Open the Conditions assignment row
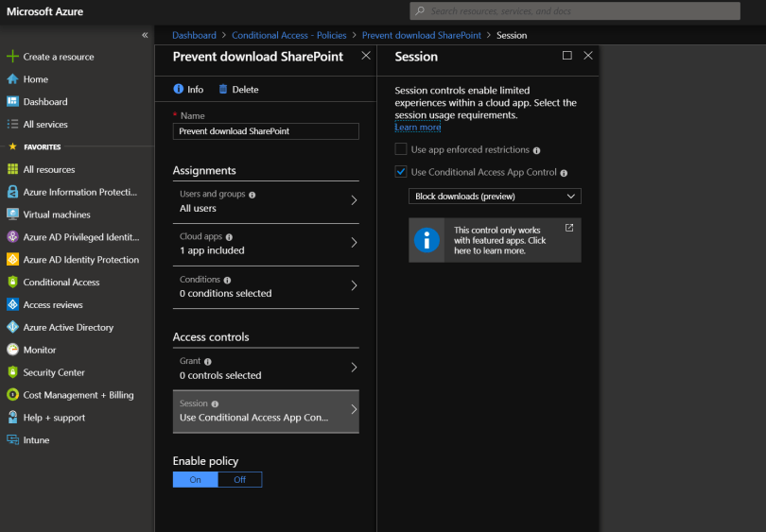Viewport: 766px width, 532px height. (x=266, y=285)
